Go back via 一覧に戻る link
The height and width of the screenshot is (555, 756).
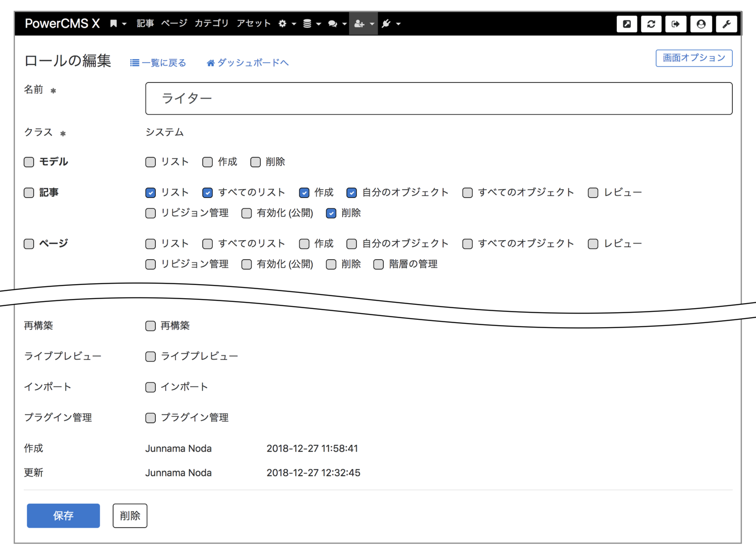pyautogui.click(x=164, y=63)
